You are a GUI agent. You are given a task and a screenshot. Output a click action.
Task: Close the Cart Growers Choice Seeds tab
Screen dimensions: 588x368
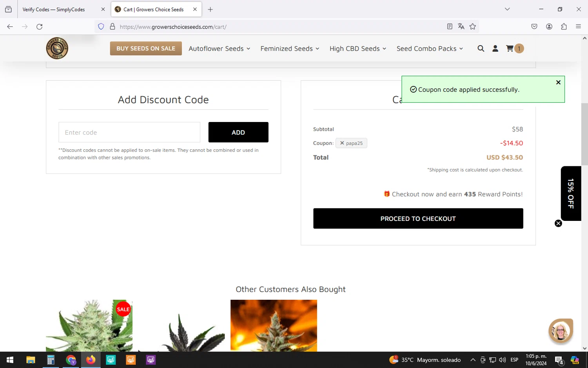pos(195,9)
